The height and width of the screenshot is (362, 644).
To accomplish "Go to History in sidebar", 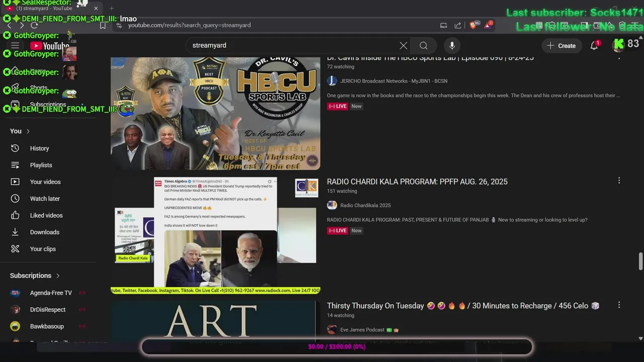I will (39, 148).
